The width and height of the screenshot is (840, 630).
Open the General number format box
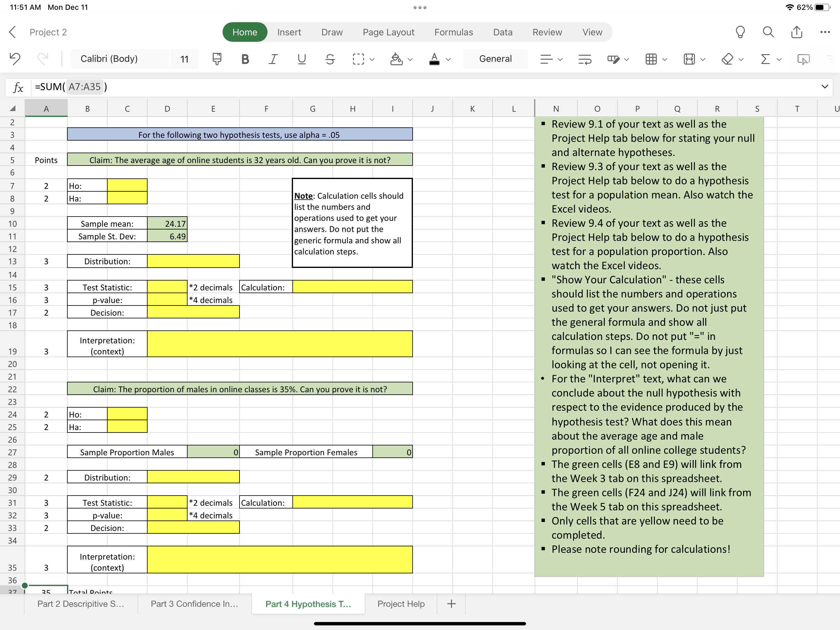495,59
